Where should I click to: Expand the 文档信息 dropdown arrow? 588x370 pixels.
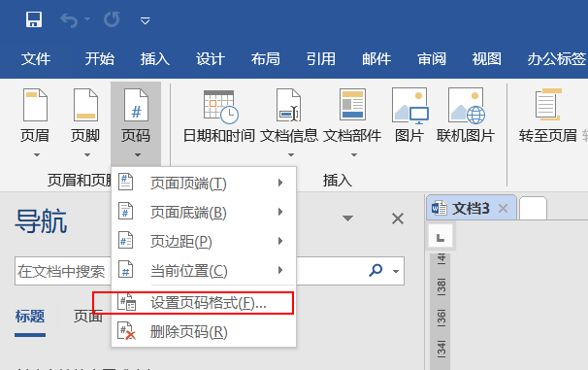(x=291, y=155)
